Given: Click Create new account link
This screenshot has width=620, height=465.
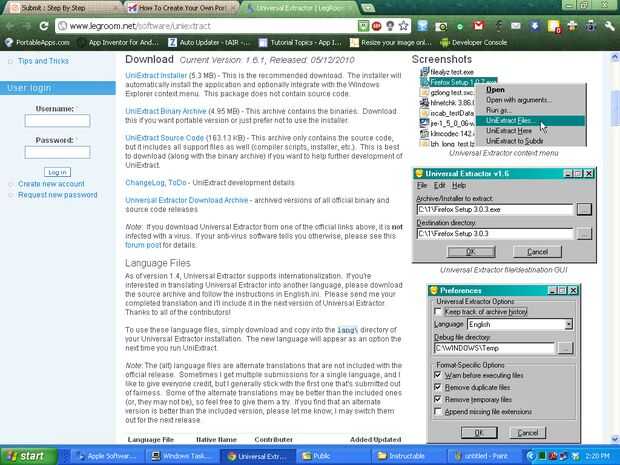Looking at the screenshot, I should [51, 184].
